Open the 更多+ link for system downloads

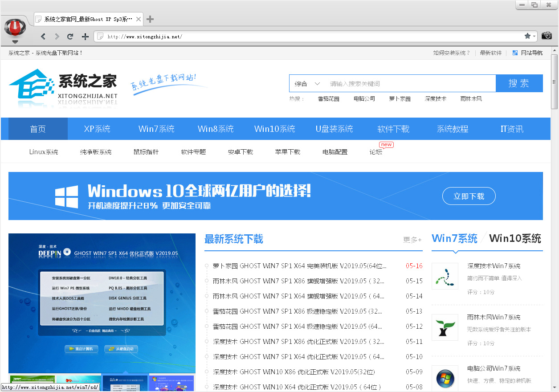[411, 240]
